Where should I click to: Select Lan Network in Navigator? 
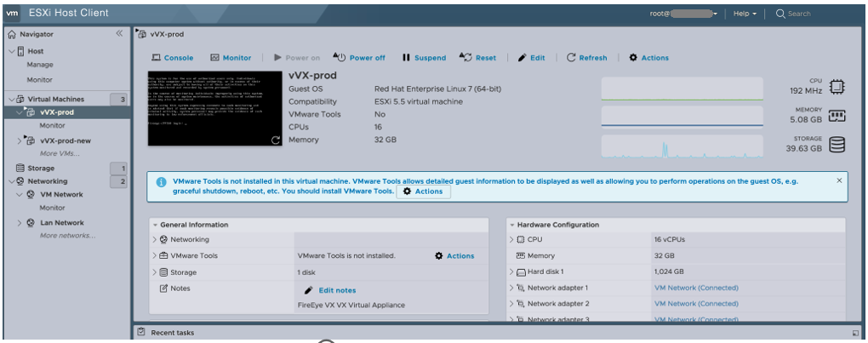click(62, 223)
